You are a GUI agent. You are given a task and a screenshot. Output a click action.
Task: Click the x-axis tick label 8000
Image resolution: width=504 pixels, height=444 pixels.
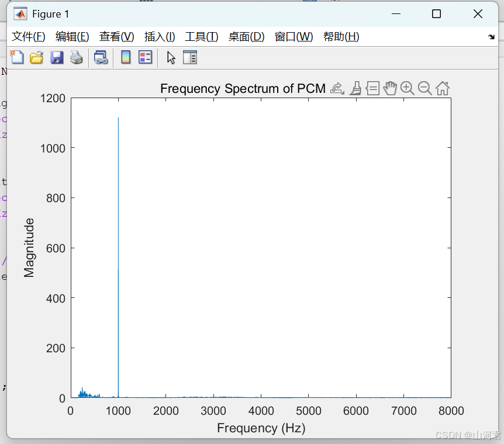pos(451,411)
